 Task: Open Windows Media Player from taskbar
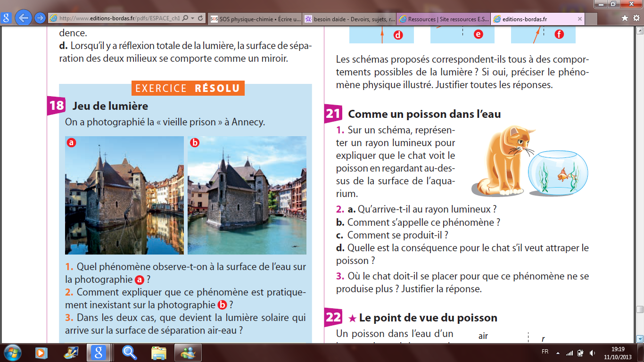(x=41, y=352)
